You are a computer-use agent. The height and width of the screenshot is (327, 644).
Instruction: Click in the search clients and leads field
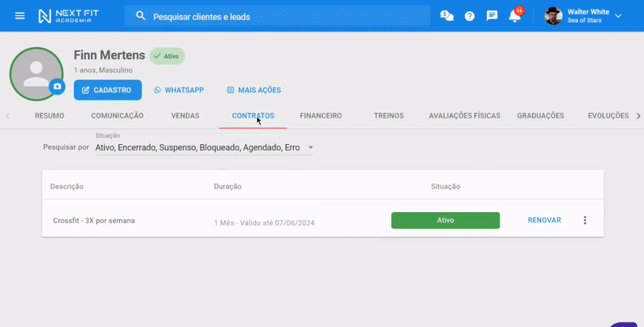pyautogui.click(x=278, y=16)
